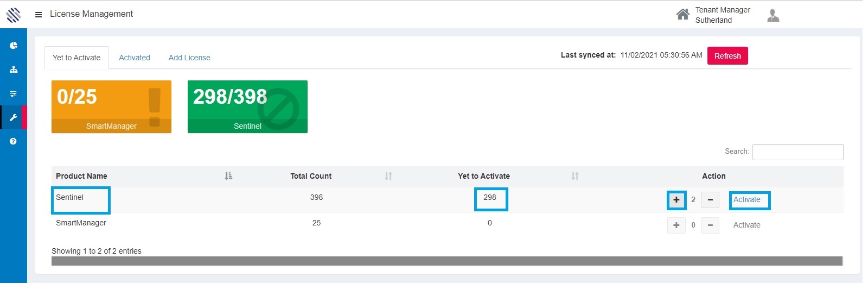This screenshot has width=868, height=283.
Task: Increase Sentinel activation count with plus
Action: (676, 200)
